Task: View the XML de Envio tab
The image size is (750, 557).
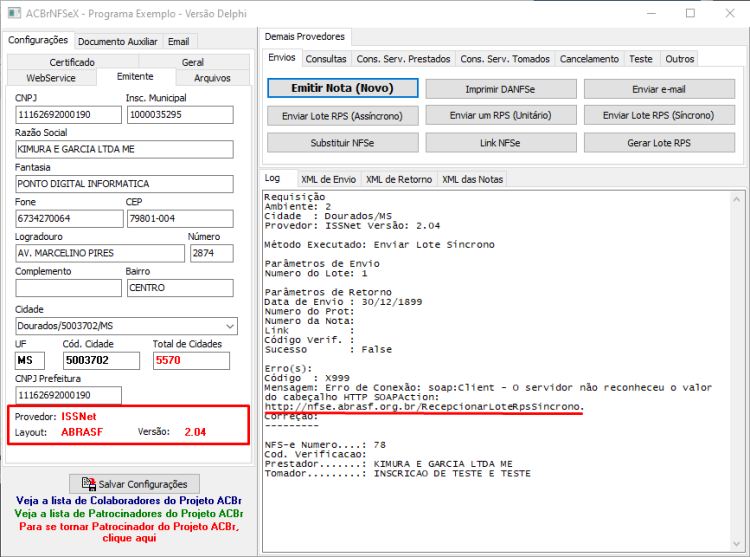Action: point(328,180)
